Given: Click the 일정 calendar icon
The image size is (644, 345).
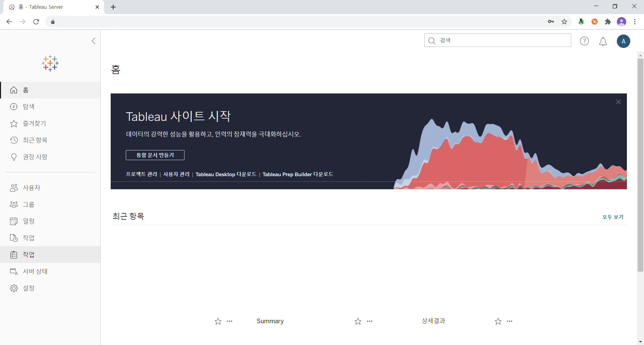Looking at the screenshot, I should [14, 221].
